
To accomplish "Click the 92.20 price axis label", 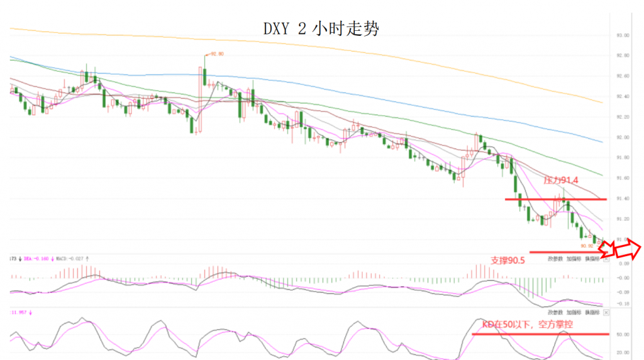I will point(623,117).
